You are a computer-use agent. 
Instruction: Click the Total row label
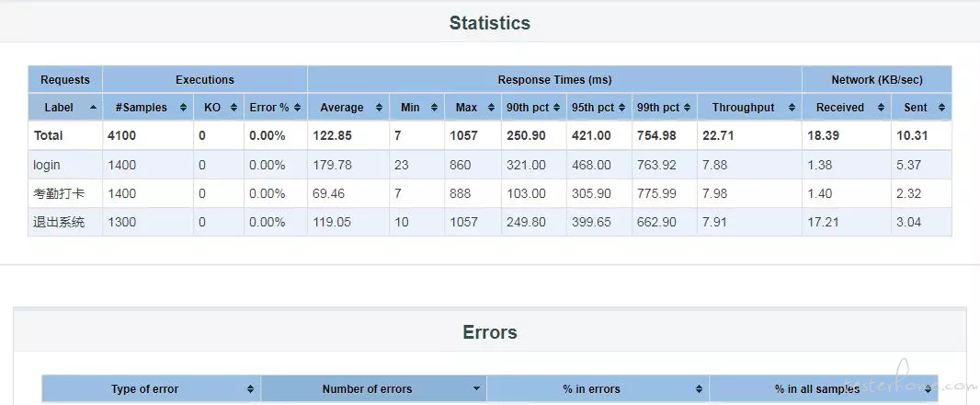(48, 135)
